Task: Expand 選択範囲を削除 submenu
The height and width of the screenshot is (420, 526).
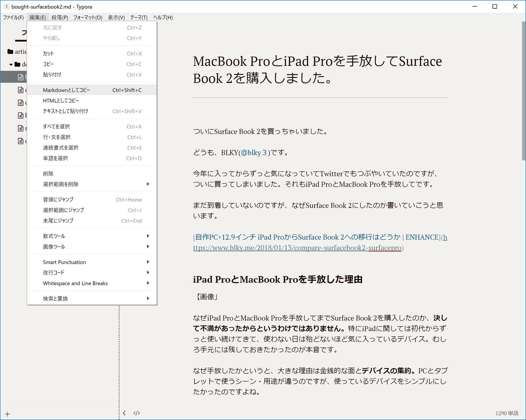Action: (92, 184)
